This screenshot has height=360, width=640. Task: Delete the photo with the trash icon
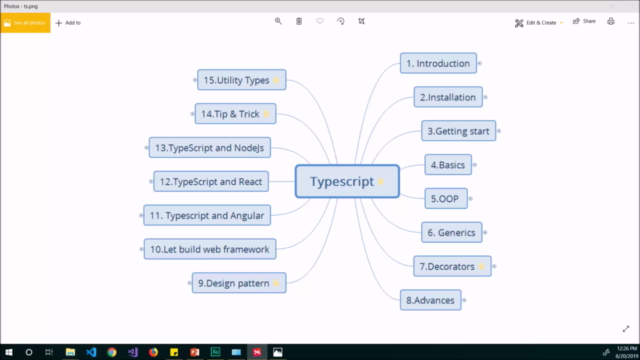click(299, 21)
